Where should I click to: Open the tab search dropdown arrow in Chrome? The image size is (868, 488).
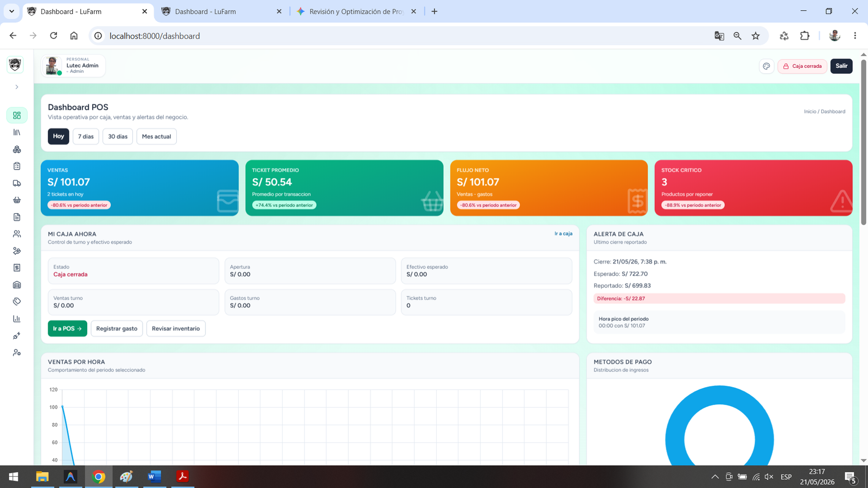click(11, 11)
